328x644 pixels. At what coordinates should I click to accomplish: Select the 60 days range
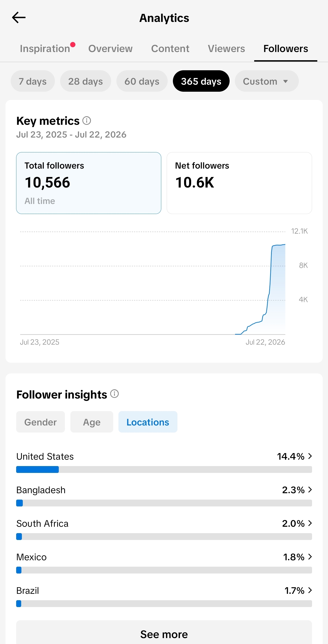click(142, 81)
